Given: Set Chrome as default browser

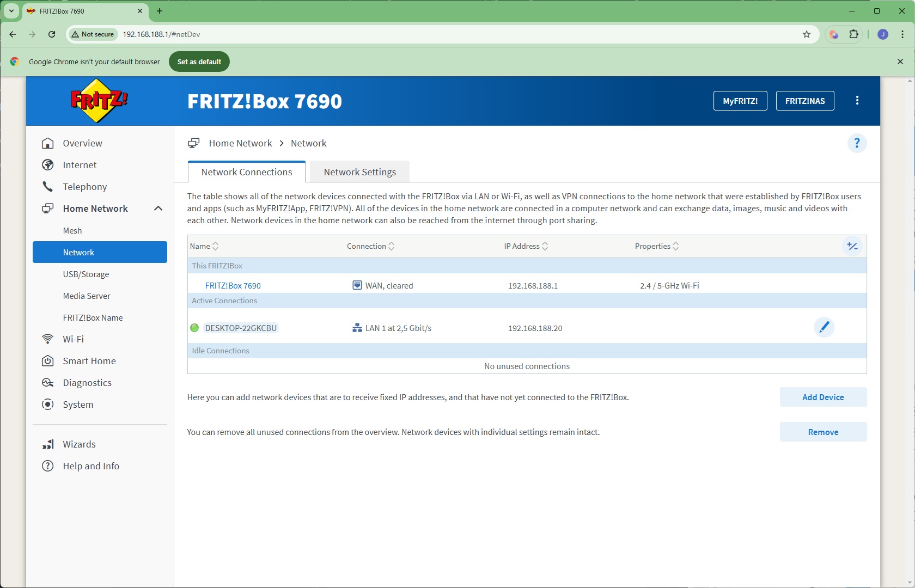Looking at the screenshot, I should click(x=199, y=62).
